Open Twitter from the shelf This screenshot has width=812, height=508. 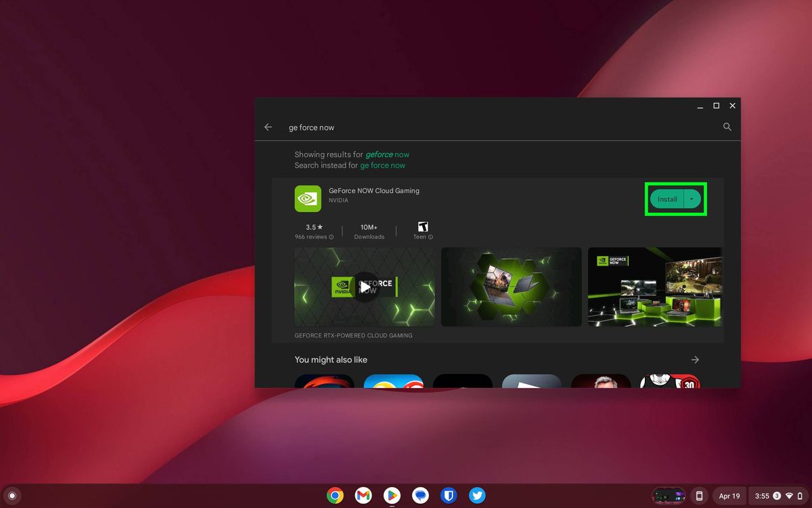click(x=477, y=495)
